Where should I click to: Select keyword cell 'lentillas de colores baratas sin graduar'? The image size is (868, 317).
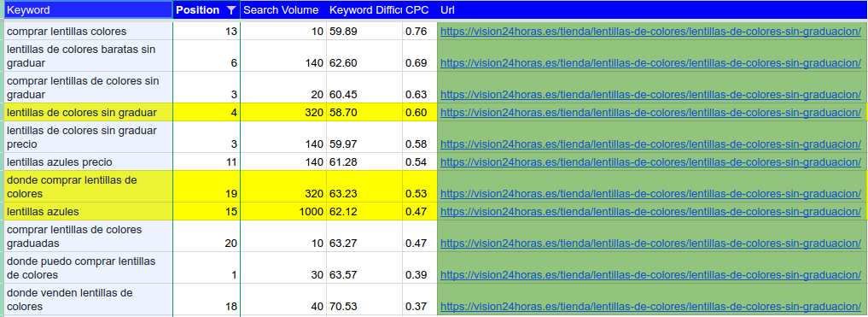click(89, 56)
